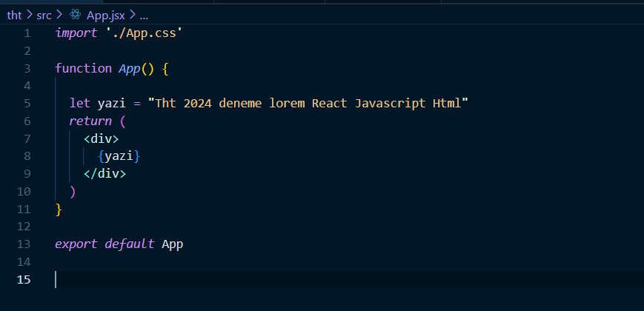The image size is (644, 311).
Task: Click the 'Tht 2024 deneme' string text
Action: pyautogui.click(x=208, y=104)
